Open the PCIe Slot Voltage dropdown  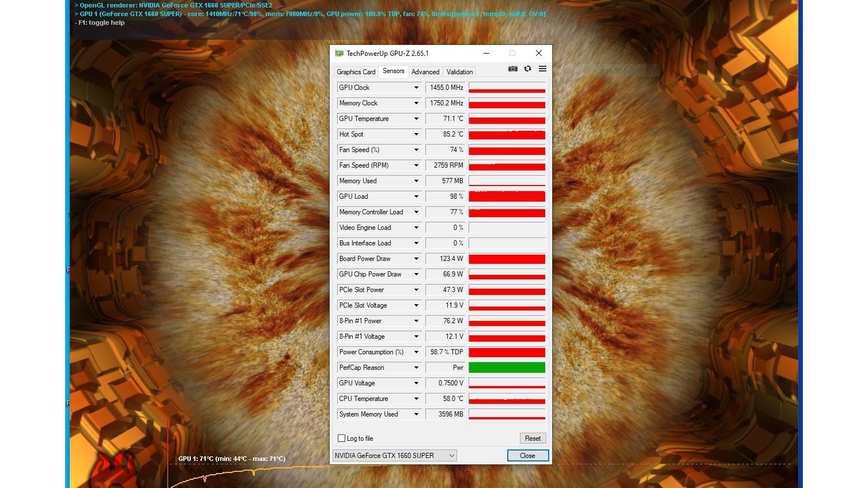(416, 305)
